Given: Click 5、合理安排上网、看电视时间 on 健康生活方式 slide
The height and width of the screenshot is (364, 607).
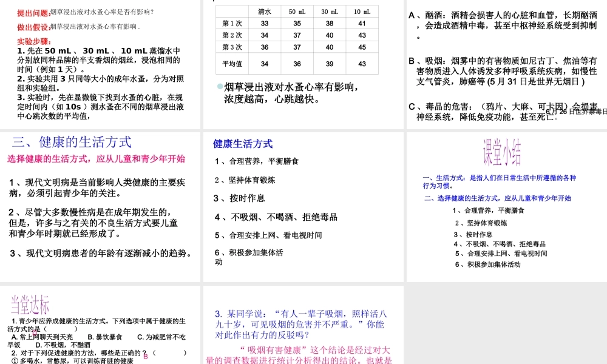Looking at the screenshot, I should 268,235.
